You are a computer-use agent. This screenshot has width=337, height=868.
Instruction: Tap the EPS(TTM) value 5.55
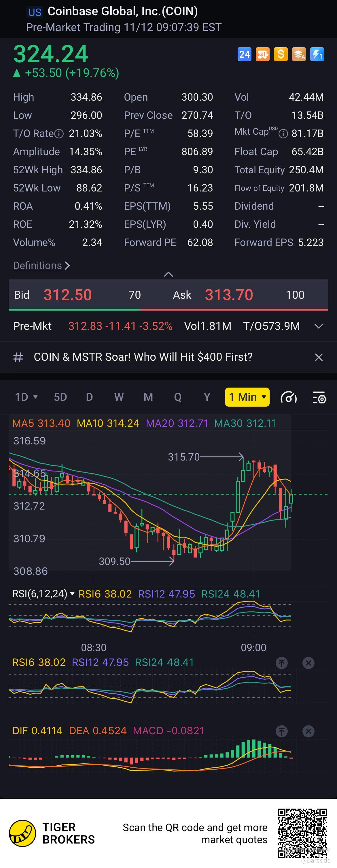pyautogui.click(x=203, y=206)
